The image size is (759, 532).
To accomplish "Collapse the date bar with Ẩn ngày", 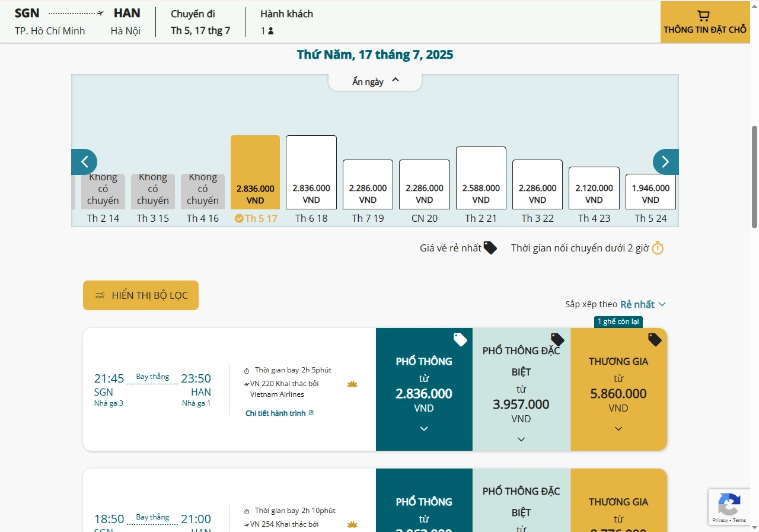I will (x=375, y=81).
